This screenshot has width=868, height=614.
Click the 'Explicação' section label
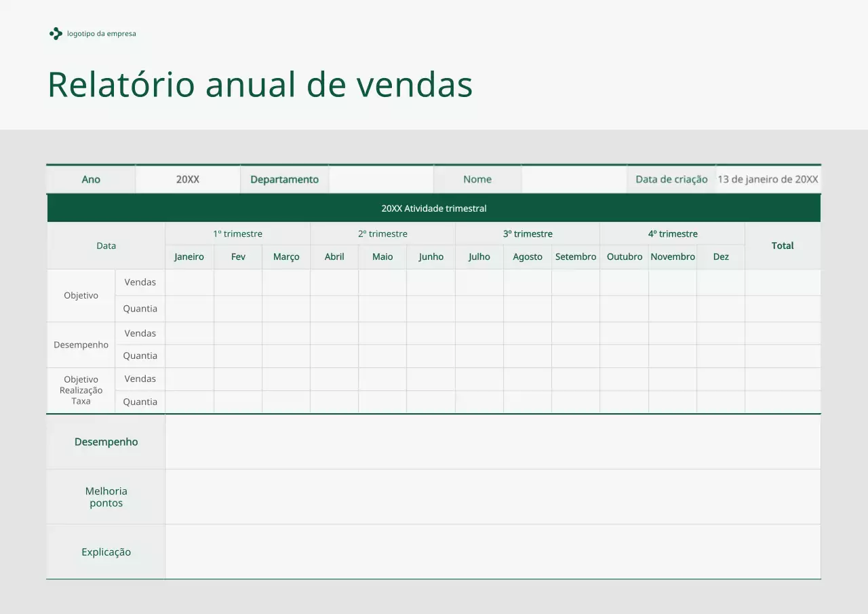point(106,552)
